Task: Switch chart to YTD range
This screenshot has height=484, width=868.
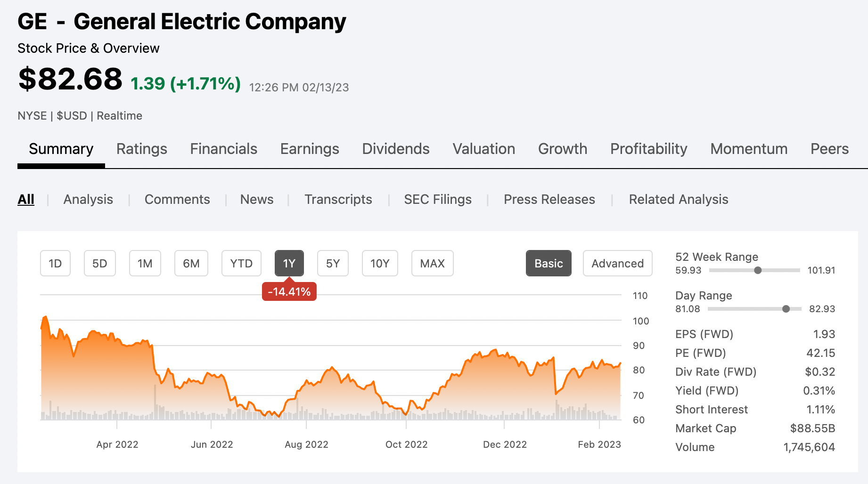Action: click(241, 263)
